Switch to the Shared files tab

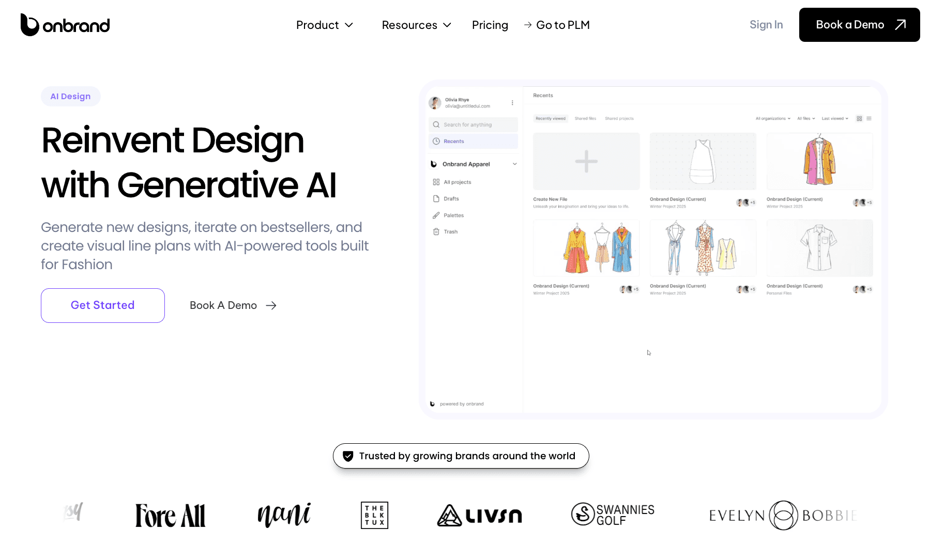pos(585,118)
